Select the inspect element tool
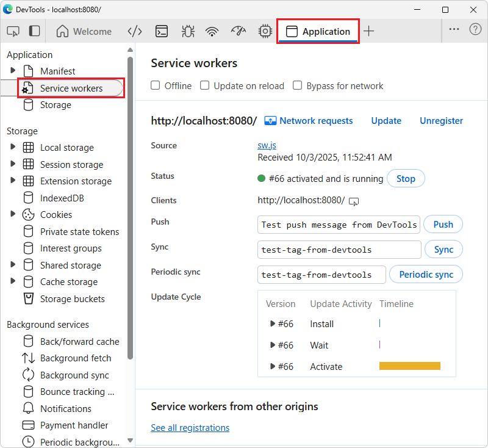 pyautogui.click(x=13, y=31)
